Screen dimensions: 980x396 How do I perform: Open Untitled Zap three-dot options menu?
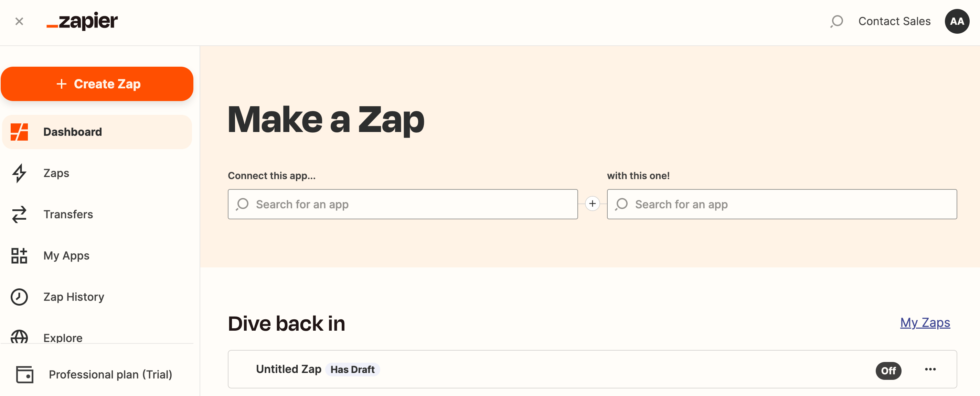[930, 370]
